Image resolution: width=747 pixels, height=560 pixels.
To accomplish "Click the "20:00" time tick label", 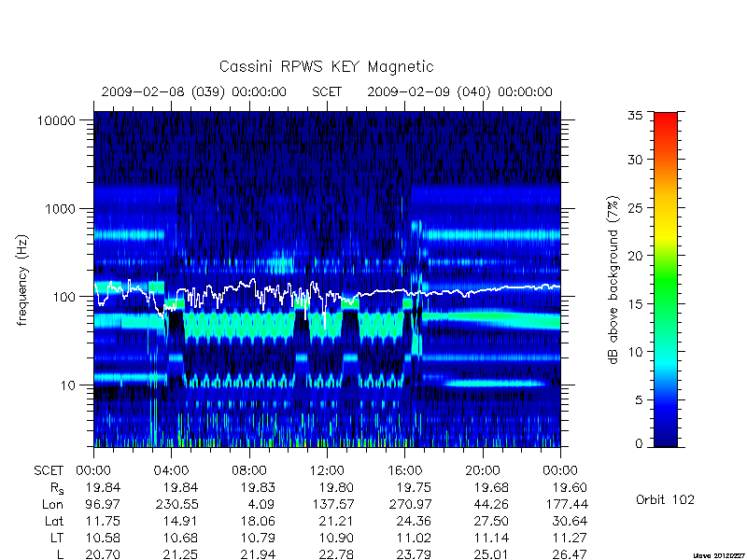I will (483, 471).
